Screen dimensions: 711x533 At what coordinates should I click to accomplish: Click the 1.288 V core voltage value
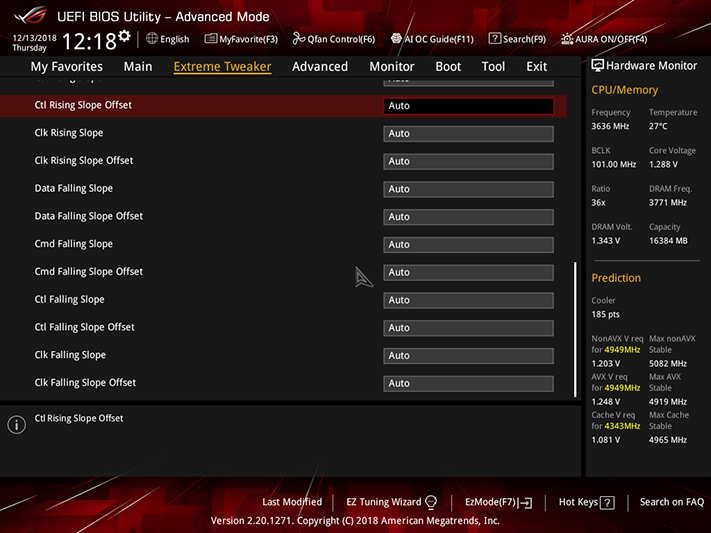pyautogui.click(x=663, y=164)
